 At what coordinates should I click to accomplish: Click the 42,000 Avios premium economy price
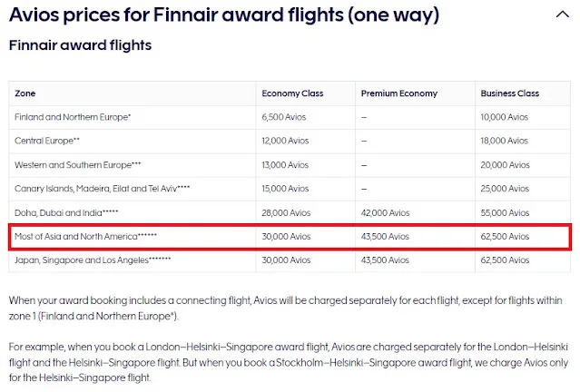385,213
